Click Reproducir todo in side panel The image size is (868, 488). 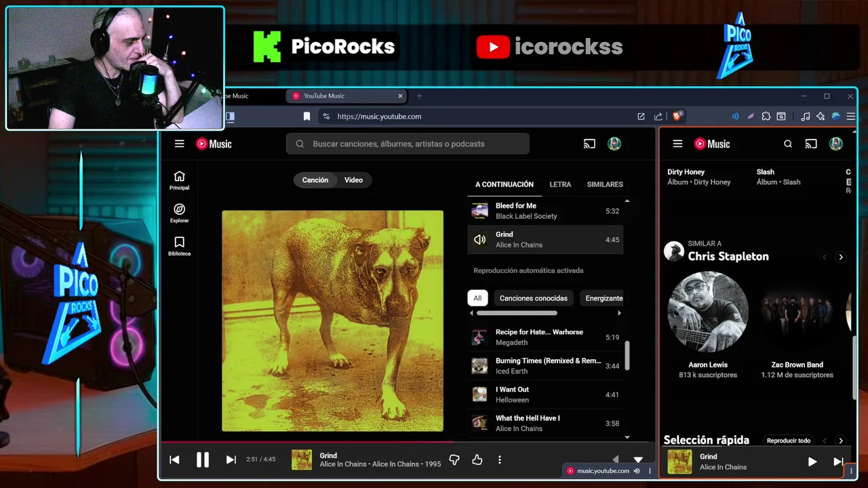click(x=789, y=441)
